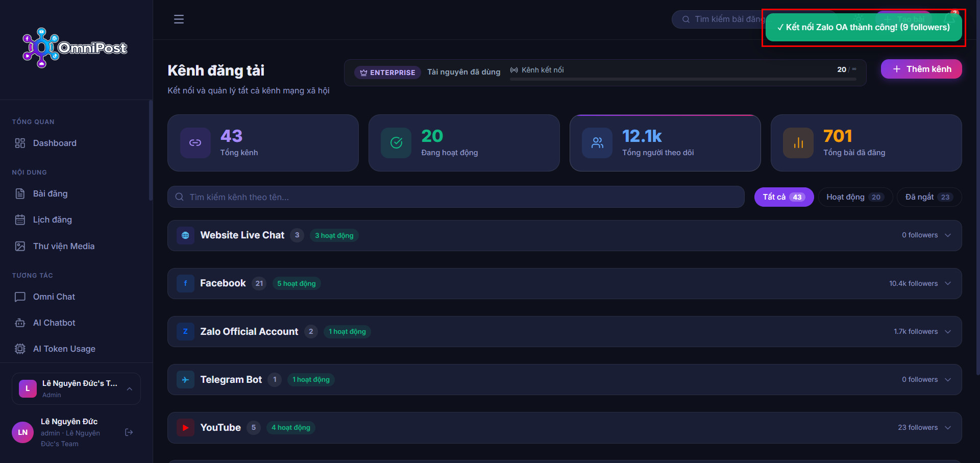Expand the YouTube group chevron

click(x=948, y=428)
